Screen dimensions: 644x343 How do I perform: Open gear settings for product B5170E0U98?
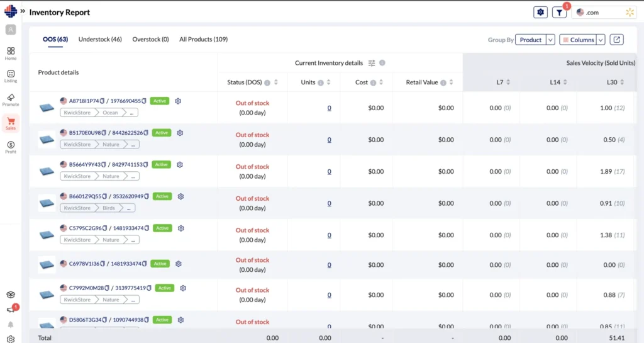click(180, 133)
